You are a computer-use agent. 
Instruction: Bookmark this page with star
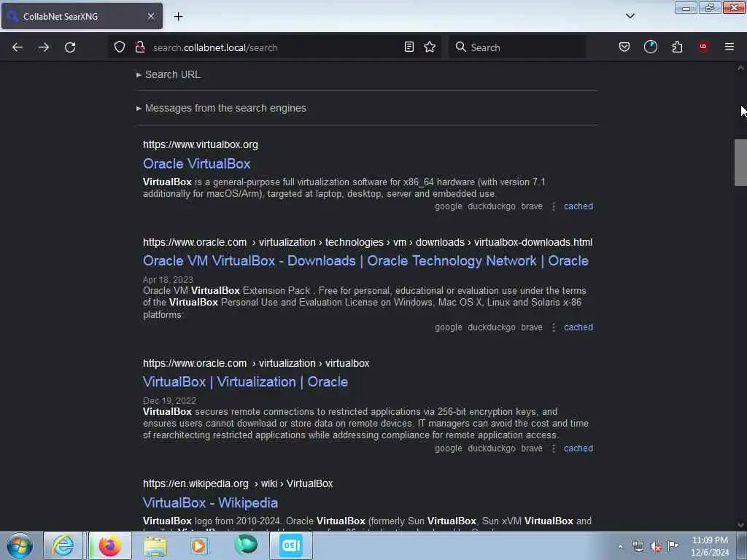[430, 47]
